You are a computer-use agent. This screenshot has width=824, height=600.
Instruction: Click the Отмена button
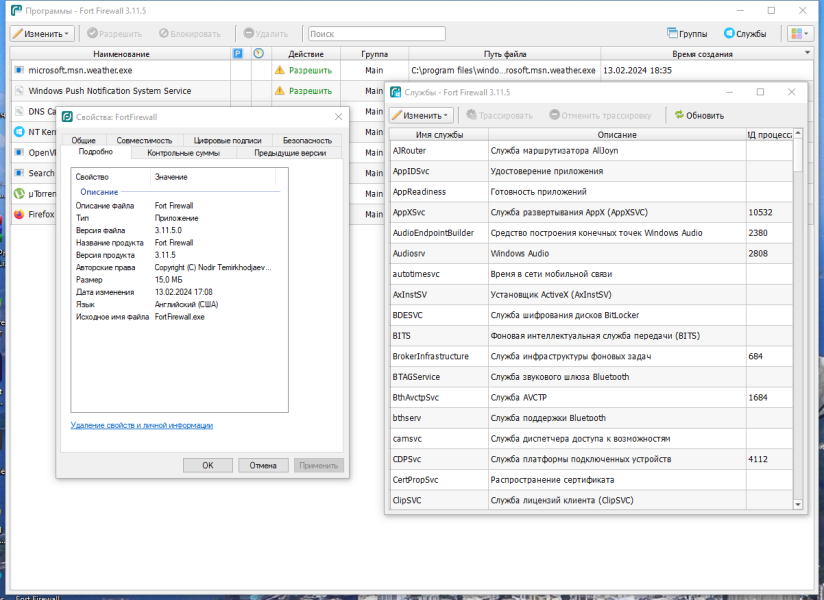(263, 465)
